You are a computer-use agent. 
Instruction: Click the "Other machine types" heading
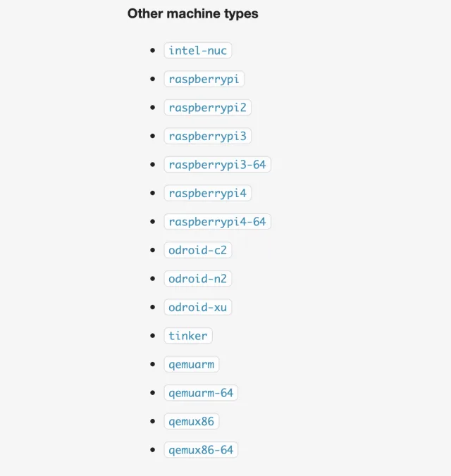[192, 13]
